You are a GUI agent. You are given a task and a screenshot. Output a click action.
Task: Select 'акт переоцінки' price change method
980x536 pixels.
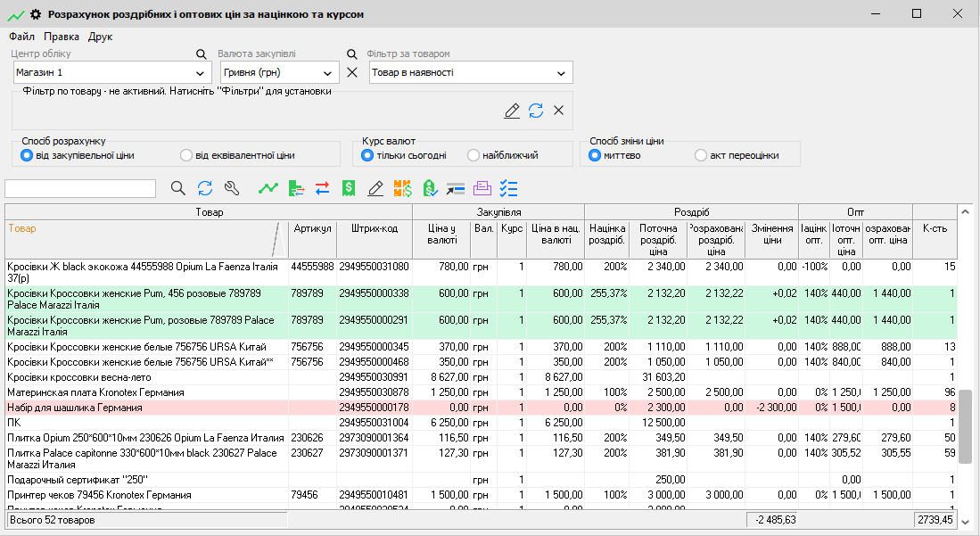701,155
